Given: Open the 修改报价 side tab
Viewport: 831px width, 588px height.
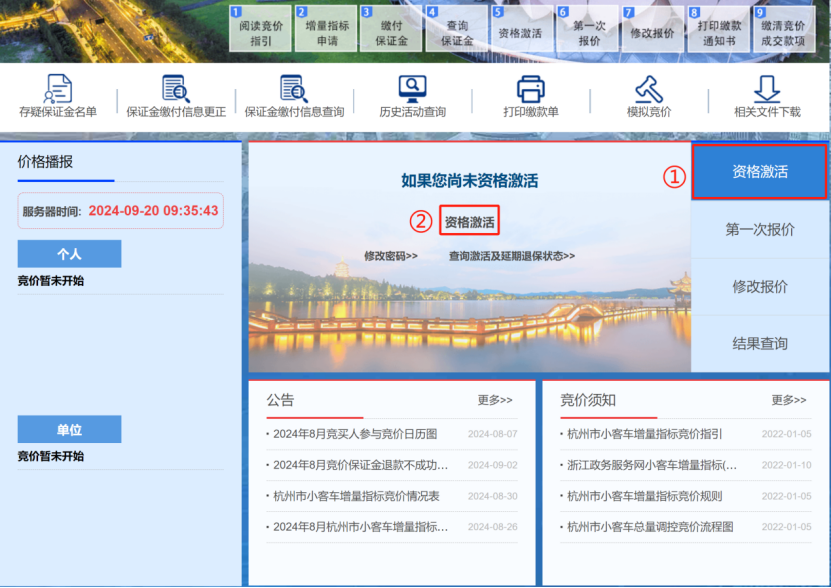Looking at the screenshot, I should click(x=760, y=287).
